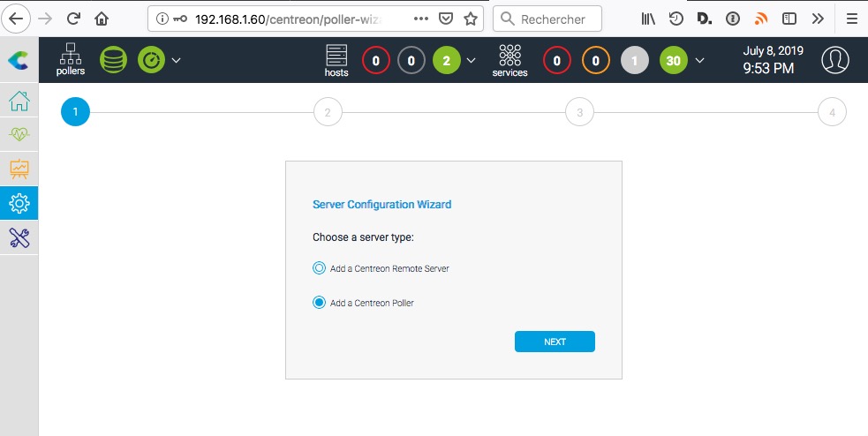Image resolution: width=868 pixels, height=436 pixels.
Task: Expand the services status dropdown chevron
Action: click(x=700, y=60)
